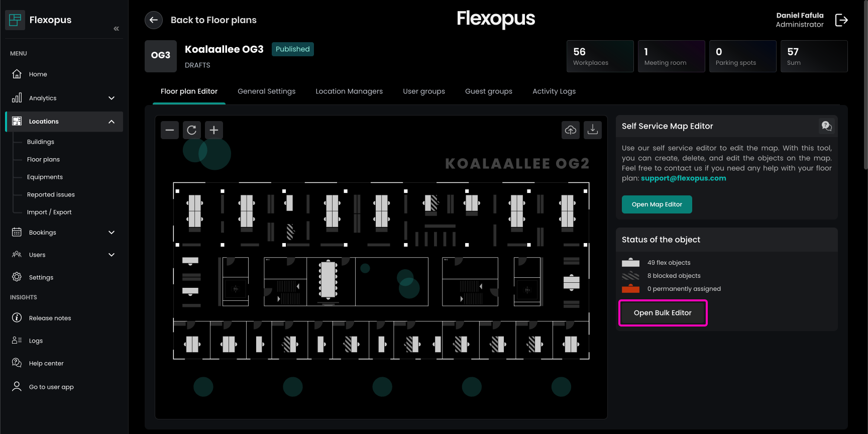Collapse the Locations menu section
This screenshot has width=868, height=434.
point(112,122)
